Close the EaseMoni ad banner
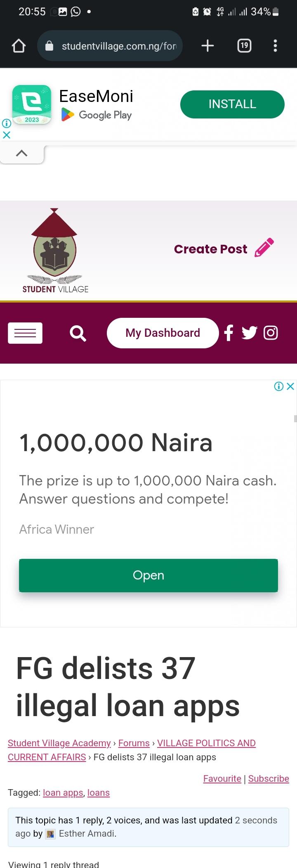This screenshot has width=297, height=868. [x=7, y=135]
